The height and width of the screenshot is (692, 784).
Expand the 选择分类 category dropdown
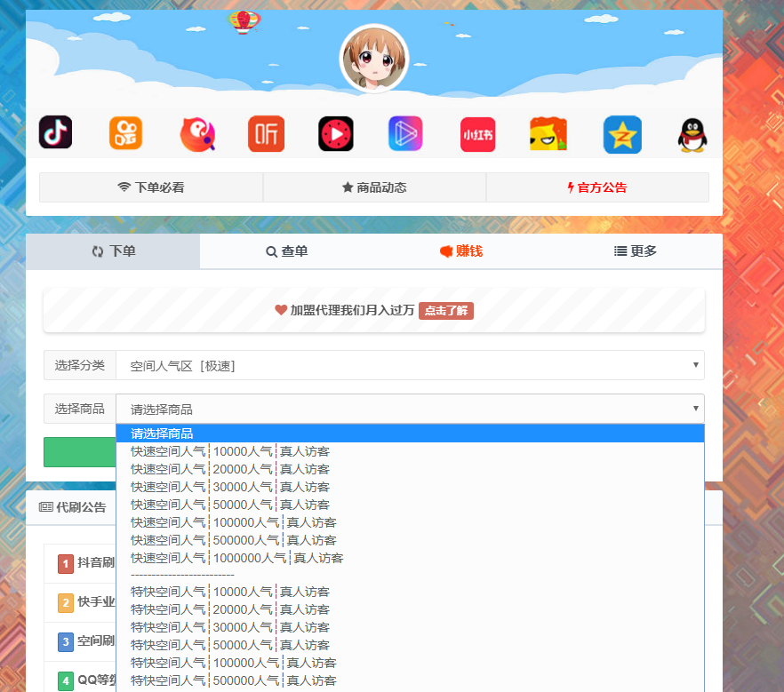tap(410, 365)
